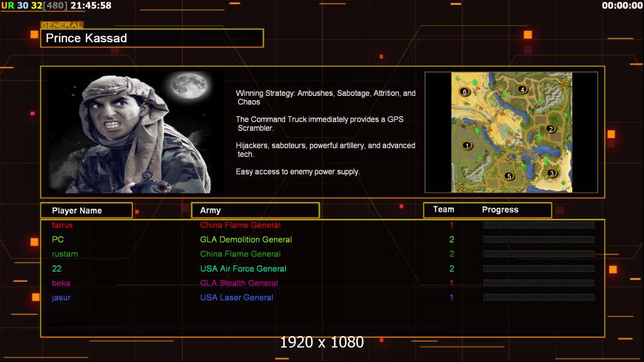Click GLA Stealth General army text
Viewport: 644px width, 362px height.
coord(239,284)
